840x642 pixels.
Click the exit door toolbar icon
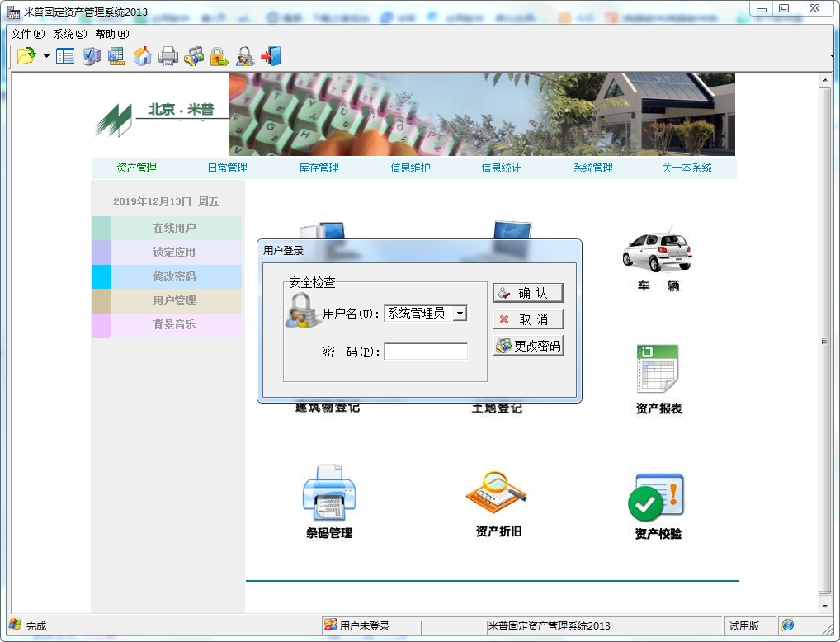pos(271,56)
